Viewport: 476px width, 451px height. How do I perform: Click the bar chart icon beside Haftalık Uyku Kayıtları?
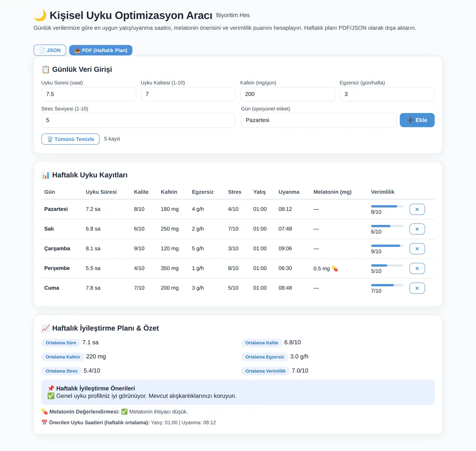(46, 175)
